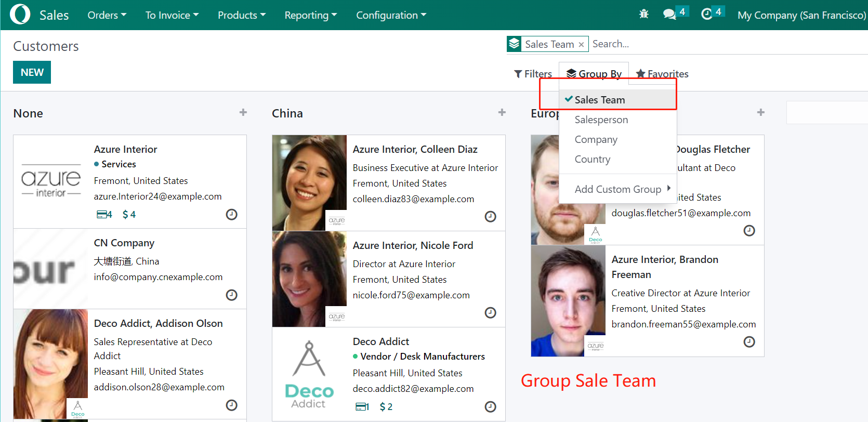Click email brandon.freeman55@example.com
868x422 pixels.
click(x=683, y=324)
